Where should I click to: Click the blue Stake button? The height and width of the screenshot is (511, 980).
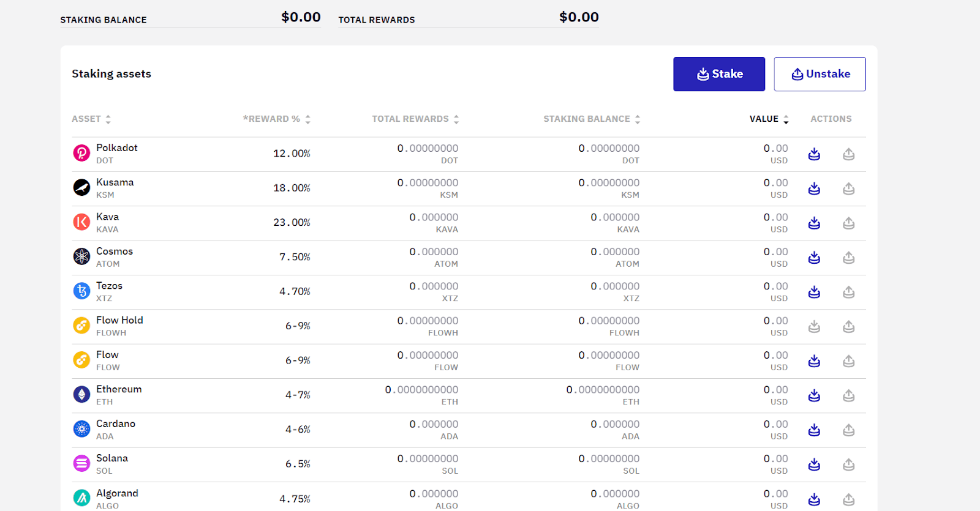(719, 74)
